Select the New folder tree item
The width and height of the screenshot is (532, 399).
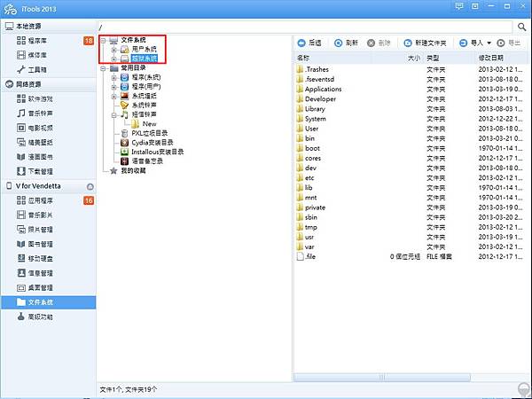point(149,124)
